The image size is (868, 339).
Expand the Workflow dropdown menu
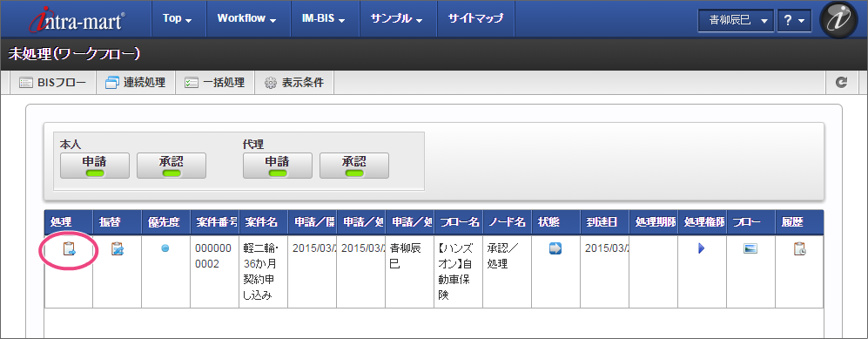pyautogui.click(x=246, y=18)
